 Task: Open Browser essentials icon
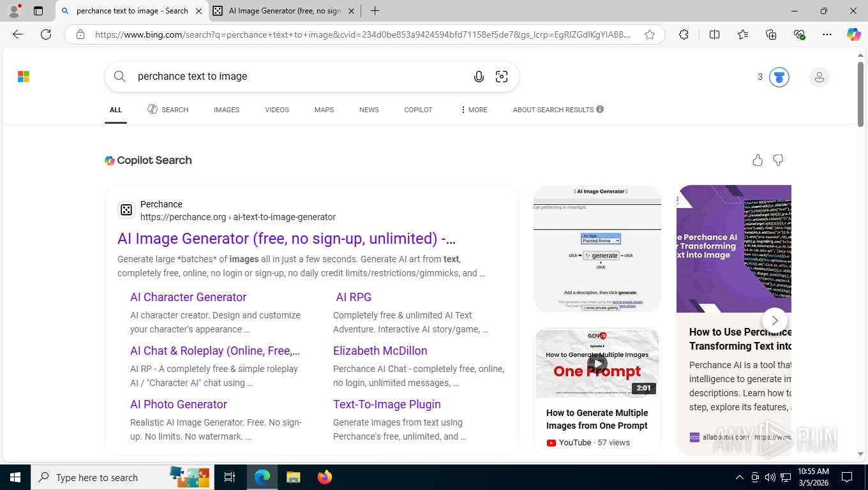pos(799,34)
